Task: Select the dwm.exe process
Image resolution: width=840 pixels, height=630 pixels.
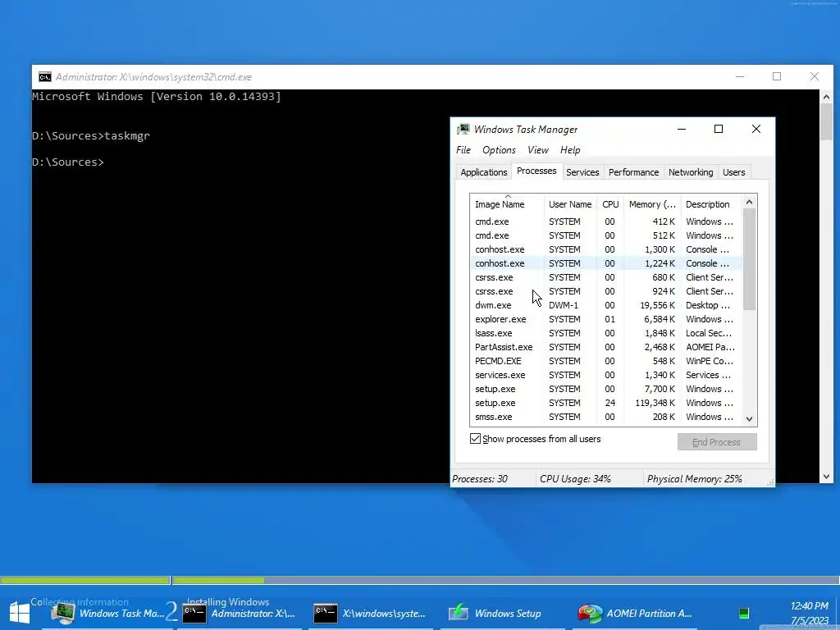Action: 606,305
